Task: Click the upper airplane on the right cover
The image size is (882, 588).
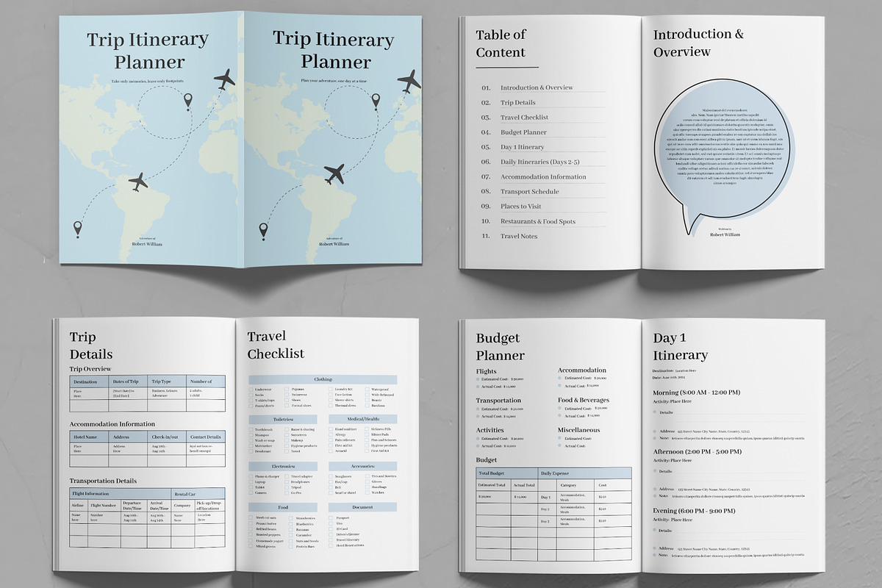Action: (x=409, y=80)
